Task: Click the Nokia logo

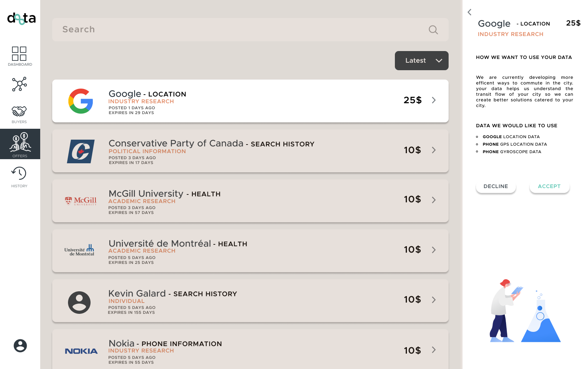Action: [81, 351]
